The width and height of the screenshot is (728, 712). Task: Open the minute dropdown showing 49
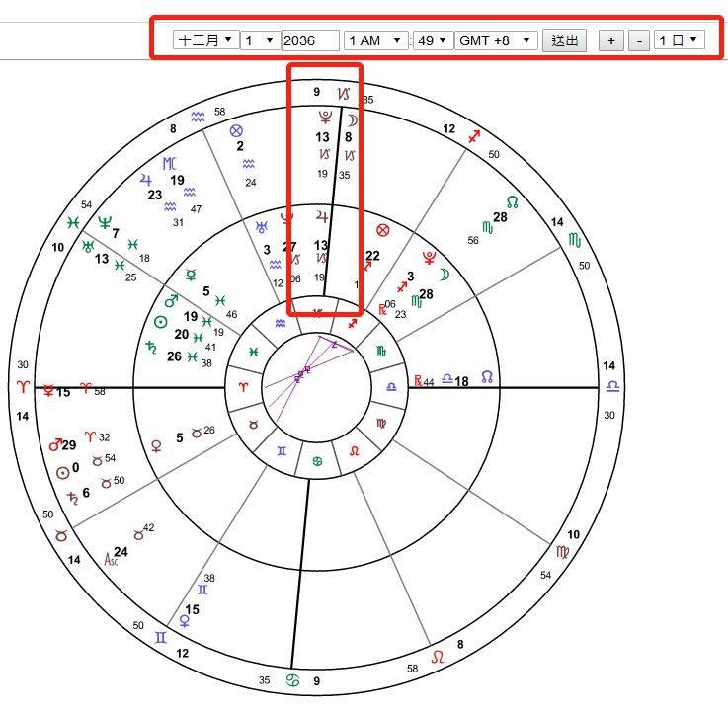point(432,40)
